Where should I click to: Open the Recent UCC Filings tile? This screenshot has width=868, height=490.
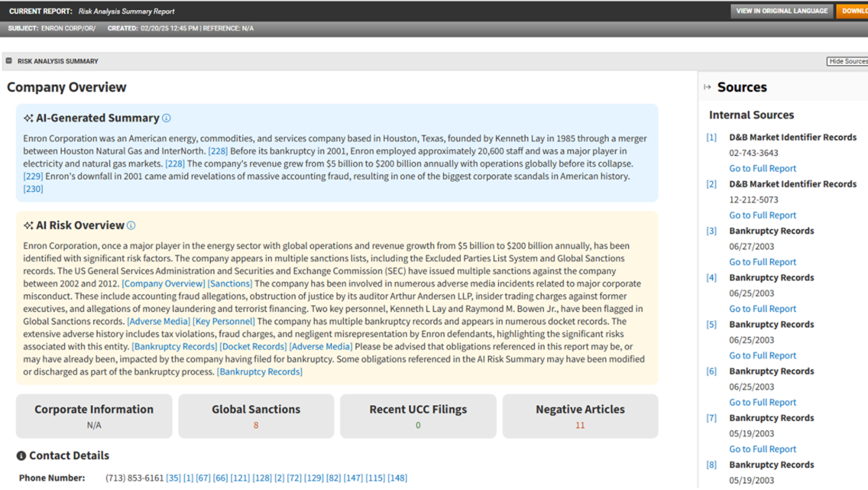(x=418, y=416)
